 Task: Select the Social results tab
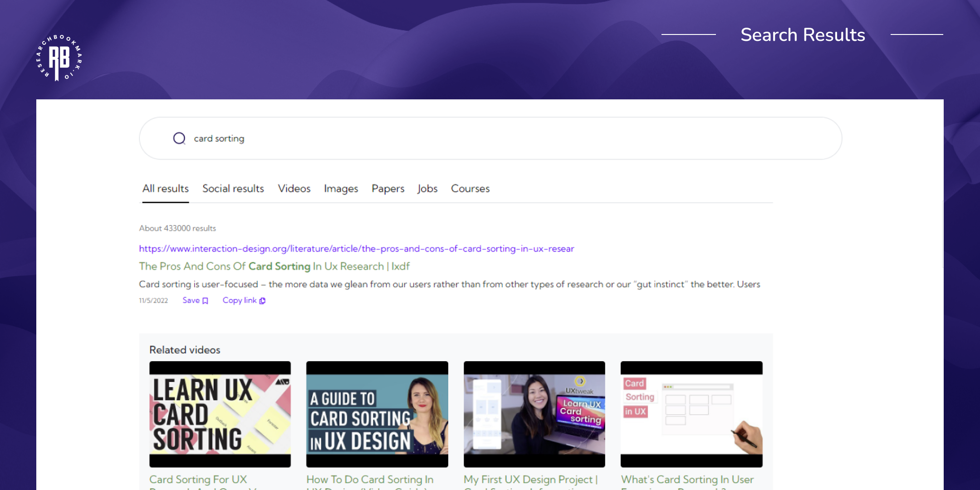pyautogui.click(x=233, y=189)
